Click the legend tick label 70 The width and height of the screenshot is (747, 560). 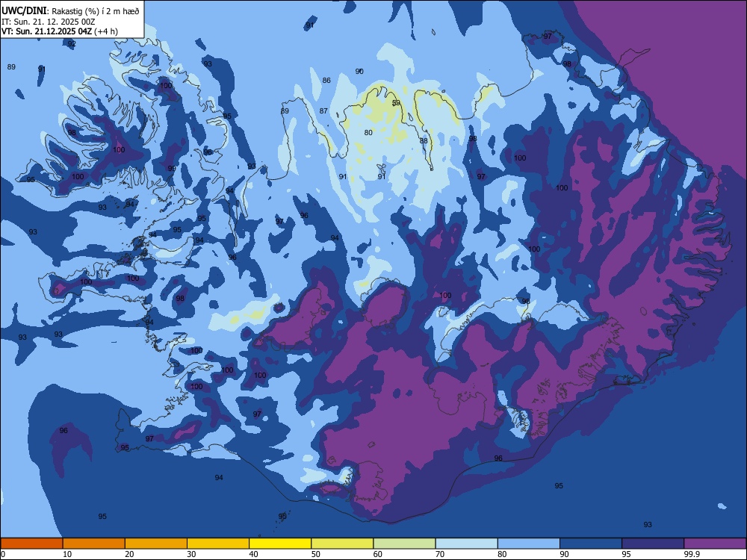pyautogui.click(x=440, y=554)
